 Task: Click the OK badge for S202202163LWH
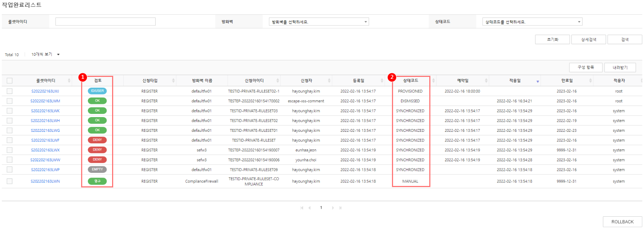coord(97,120)
